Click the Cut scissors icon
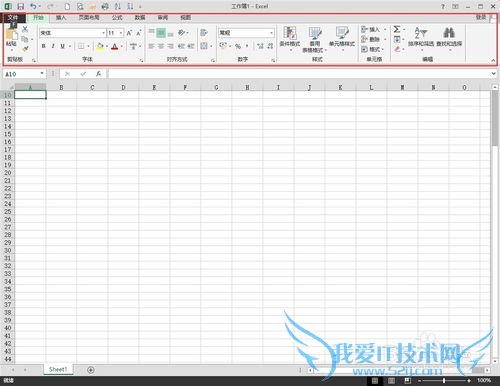The image size is (500, 386). (25, 29)
